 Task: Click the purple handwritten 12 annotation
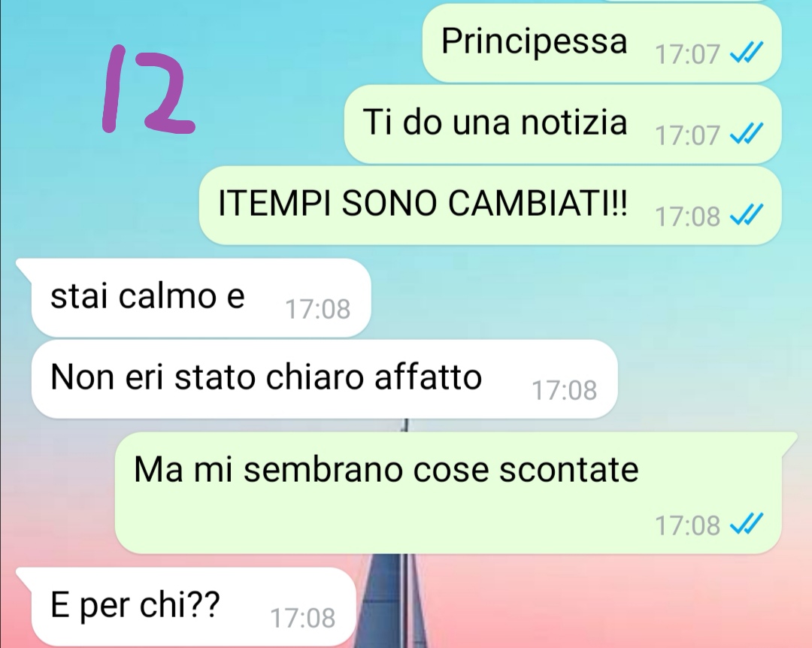coord(148,89)
